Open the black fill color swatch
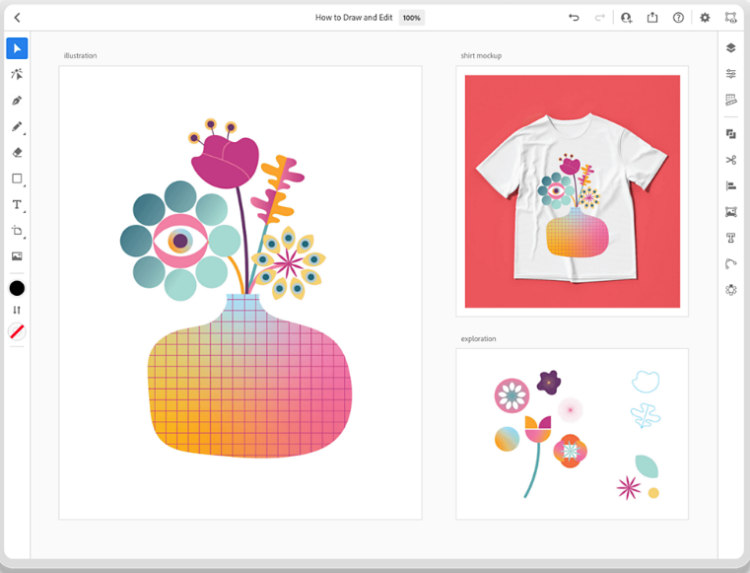 coord(17,288)
